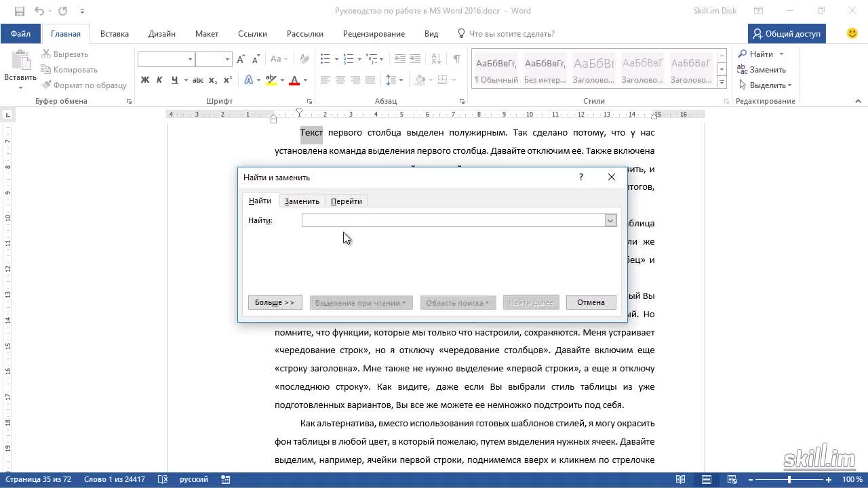
Task: Justify text alignment icon
Action: 370,80
